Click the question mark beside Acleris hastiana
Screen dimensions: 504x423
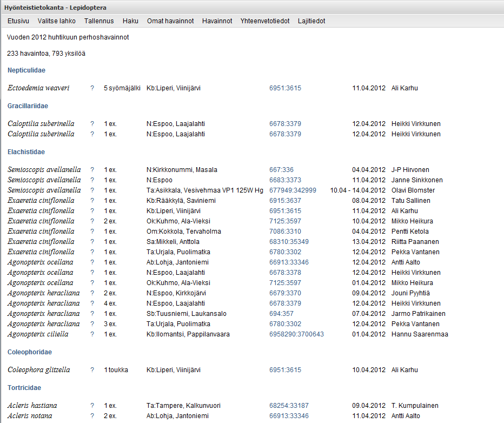[x=92, y=406]
